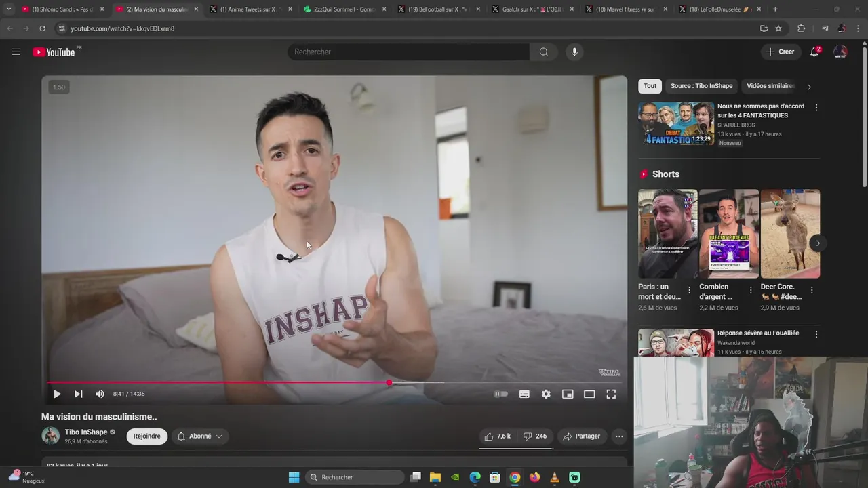868x488 pixels.
Task: Dislike the video showing 246
Action: (x=535, y=436)
